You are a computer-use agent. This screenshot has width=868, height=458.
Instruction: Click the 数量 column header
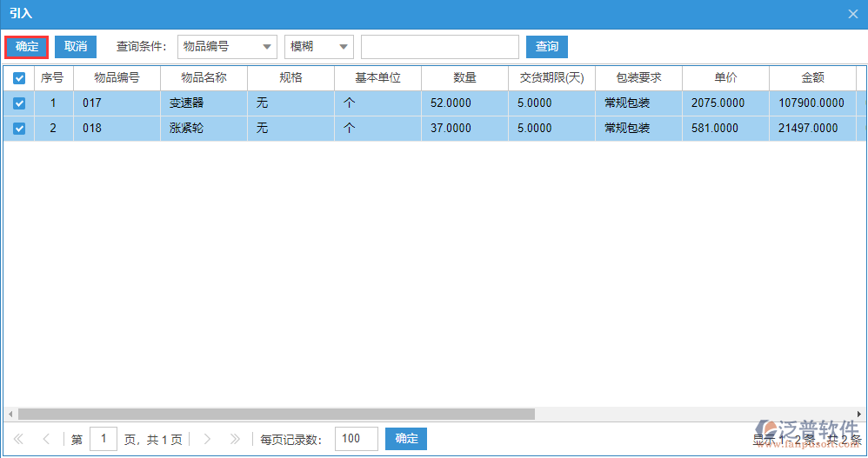coord(464,78)
